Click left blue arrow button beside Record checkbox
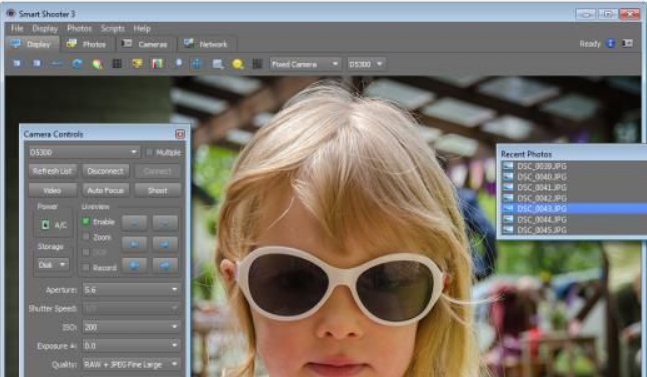The image size is (647, 377). coord(134,266)
